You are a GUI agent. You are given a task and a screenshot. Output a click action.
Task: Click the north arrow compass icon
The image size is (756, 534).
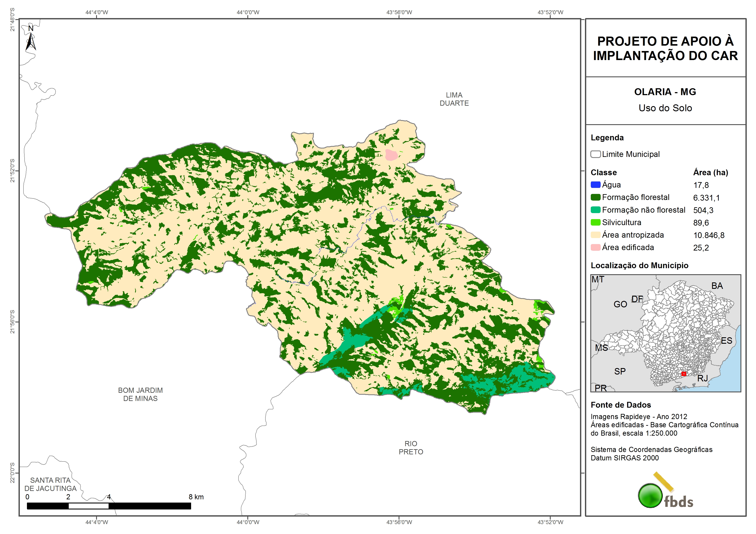point(31,39)
